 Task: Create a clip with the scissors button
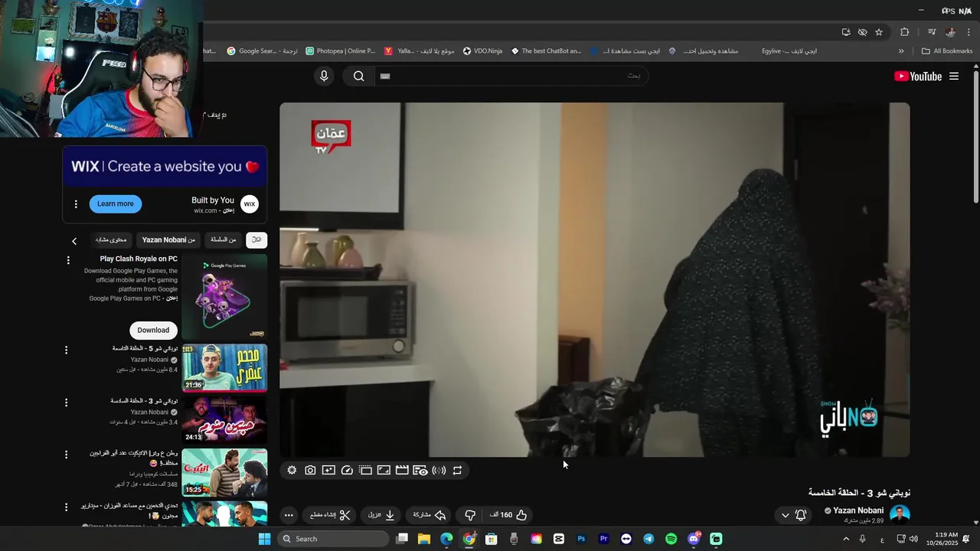tap(330, 515)
